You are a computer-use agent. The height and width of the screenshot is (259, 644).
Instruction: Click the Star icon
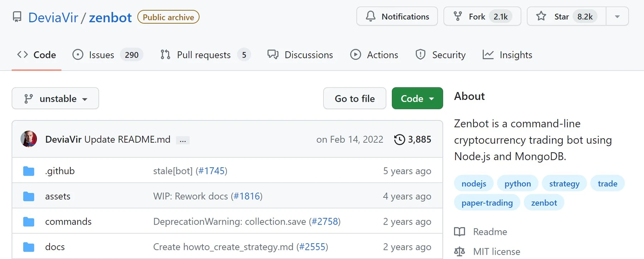(541, 16)
